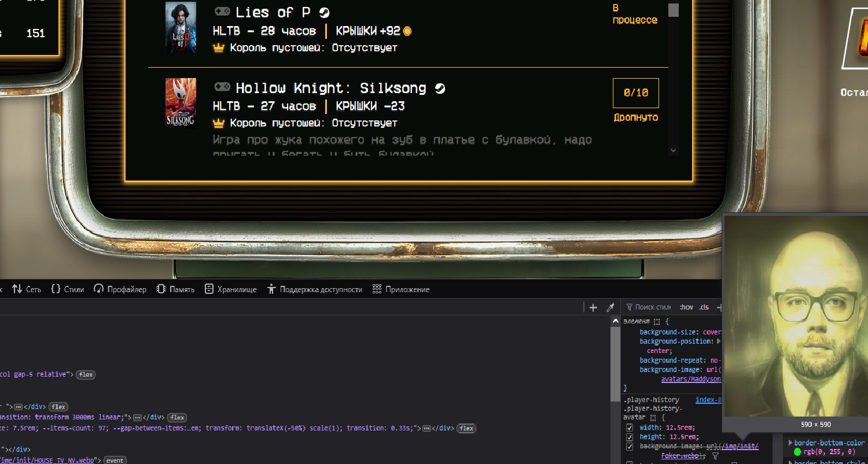The height and width of the screenshot is (464, 868).
Task: Click the Storage (Хранилище) icon
Action: 209,289
